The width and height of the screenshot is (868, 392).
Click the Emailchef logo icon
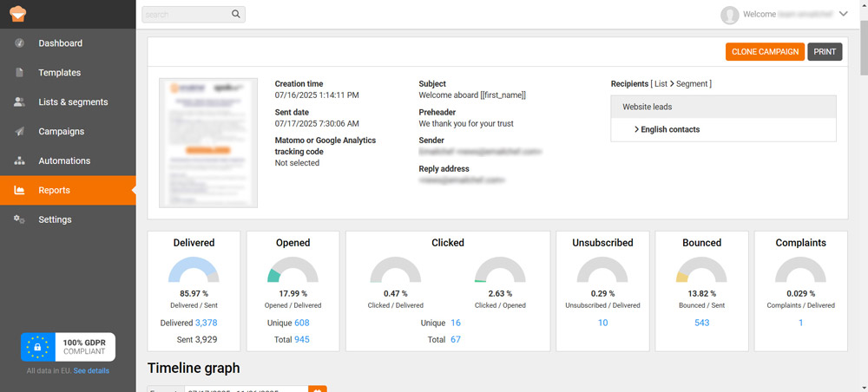pos(16,14)
